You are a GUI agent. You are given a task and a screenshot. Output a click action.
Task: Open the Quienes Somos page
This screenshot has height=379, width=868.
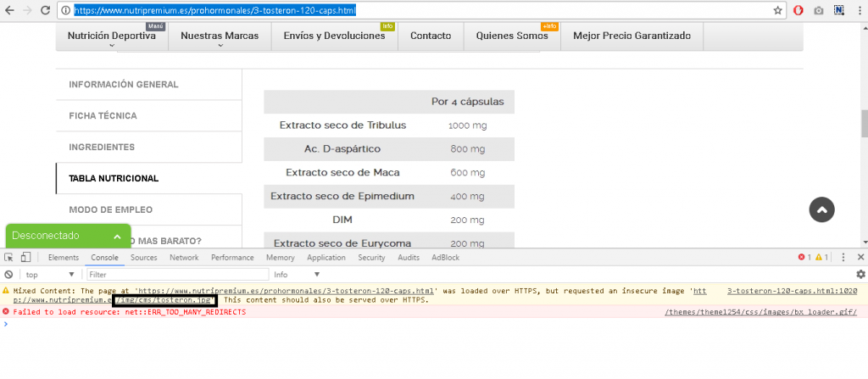point(512,36)
